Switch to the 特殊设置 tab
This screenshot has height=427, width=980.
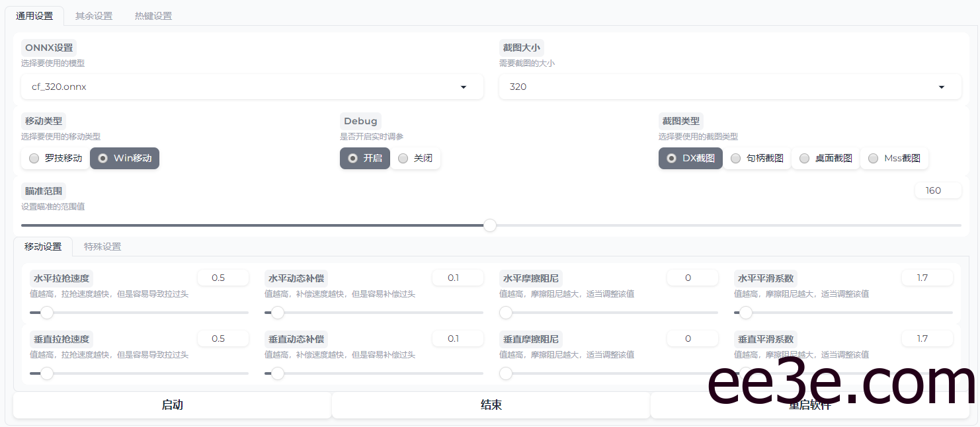102,246
